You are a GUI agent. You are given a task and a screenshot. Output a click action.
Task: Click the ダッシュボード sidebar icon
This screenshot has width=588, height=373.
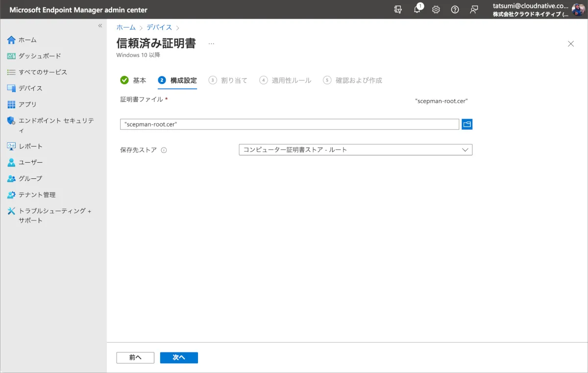(12, 56)
